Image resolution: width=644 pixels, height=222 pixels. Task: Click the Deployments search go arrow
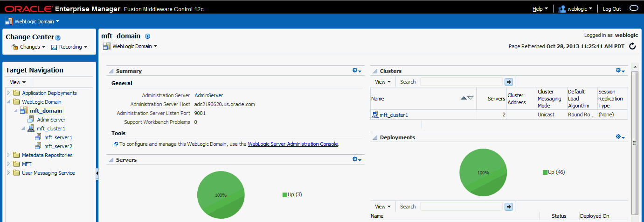[509, 206]
